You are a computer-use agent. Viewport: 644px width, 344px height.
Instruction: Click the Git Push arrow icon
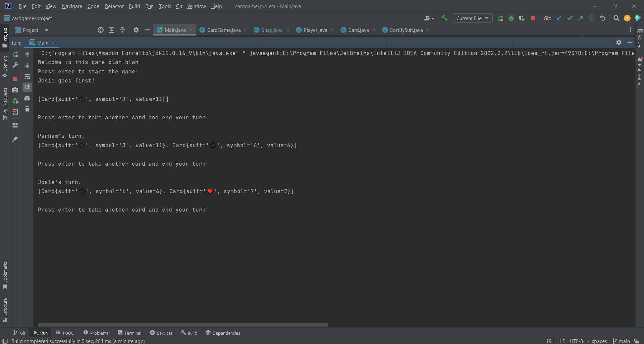tap(581, 18)
